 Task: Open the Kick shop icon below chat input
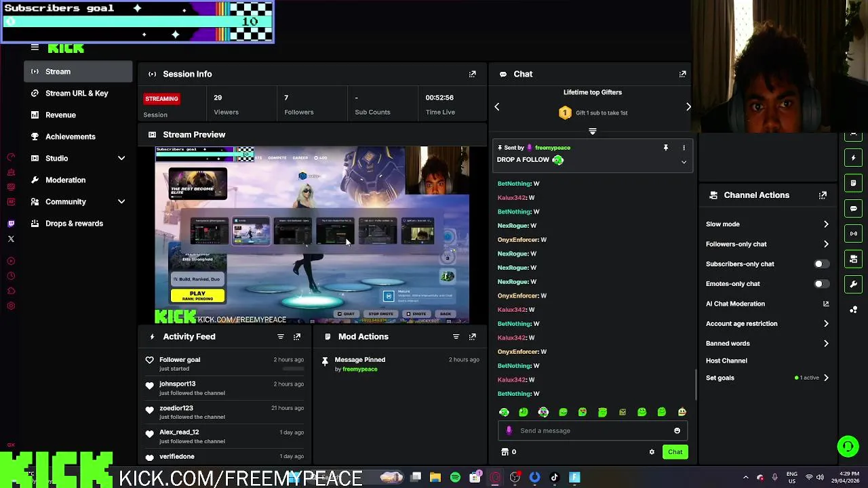tap(505, 452)
